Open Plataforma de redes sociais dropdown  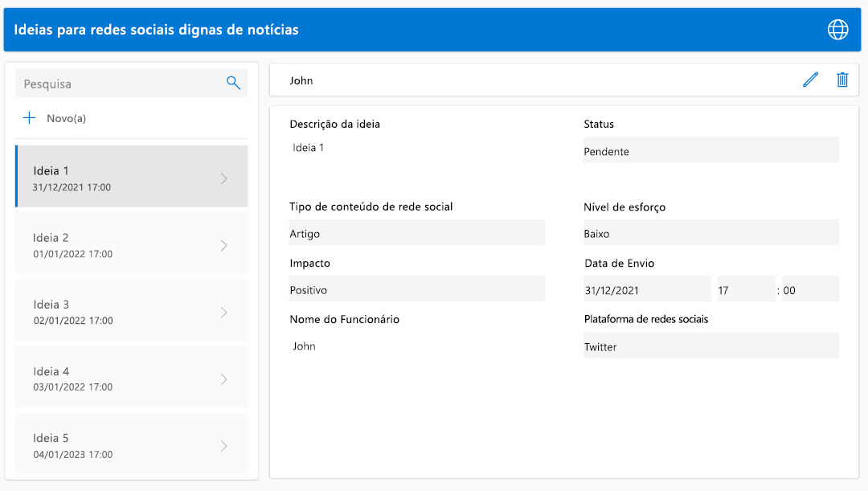pos(710,346)
